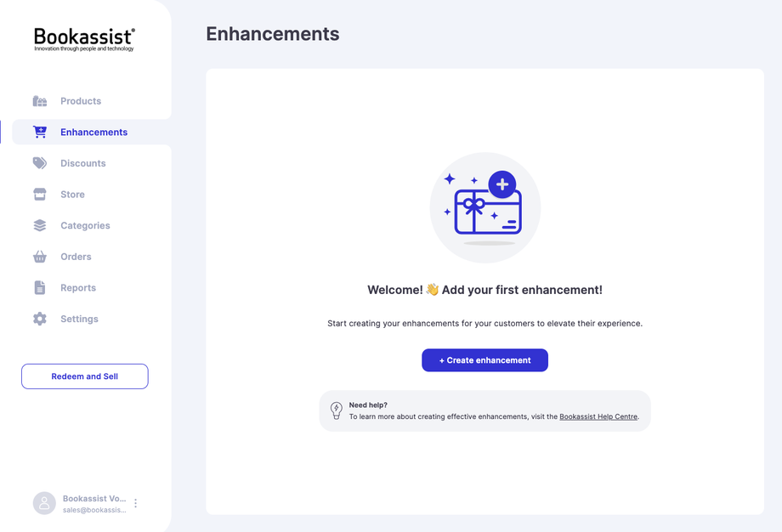This screenshot has width=782, height=532.
Task: Navigate to the Orders page
Action: coord(76,257)
